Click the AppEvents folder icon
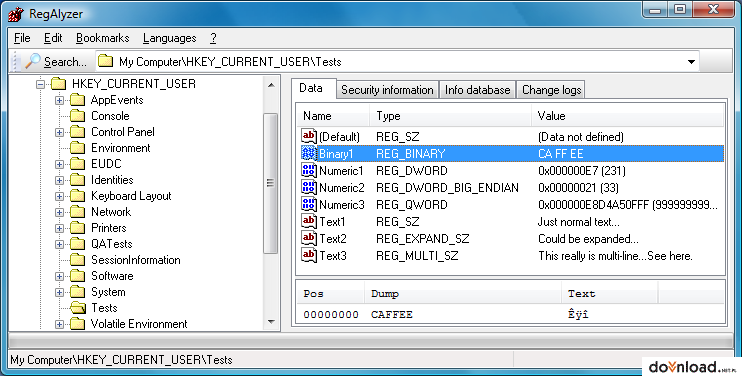 pos(78,100)
